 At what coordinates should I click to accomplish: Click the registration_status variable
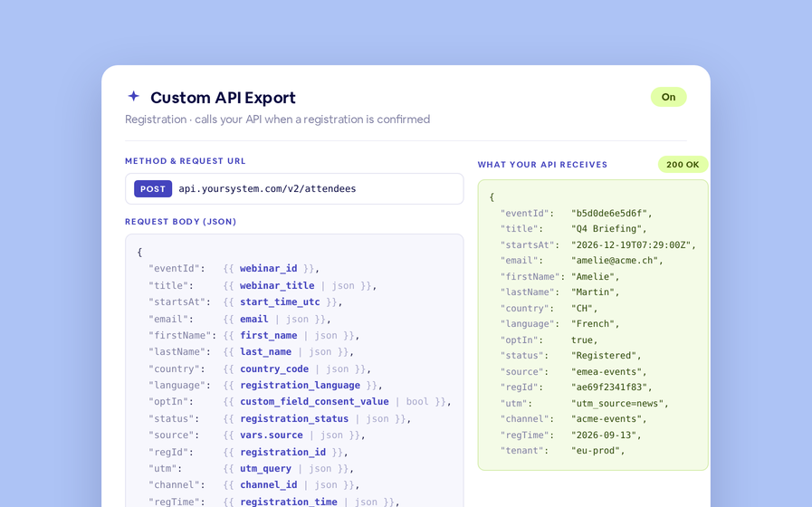coord(294,418)
